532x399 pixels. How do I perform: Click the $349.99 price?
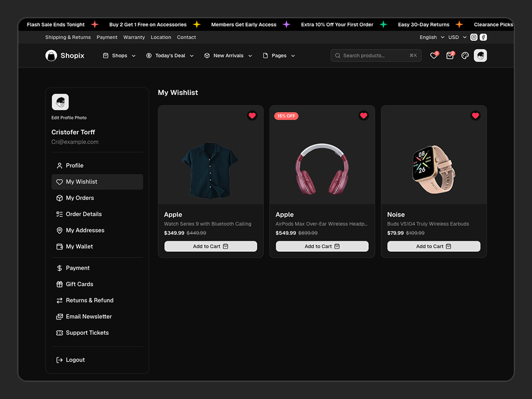[x=174, y=233]
